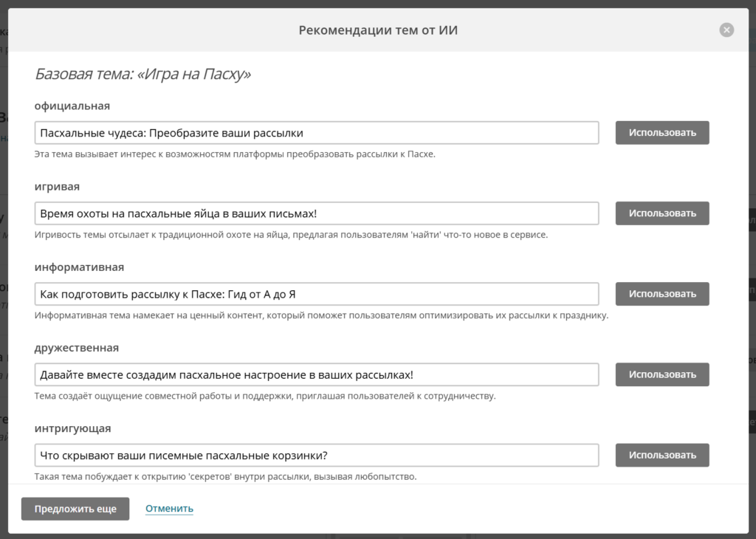Viewport: 756px width, 539px height.
Task: Click the 'Давайте вместе создадим' subject field
Action: pyautogui.click(x=316, y=374)
